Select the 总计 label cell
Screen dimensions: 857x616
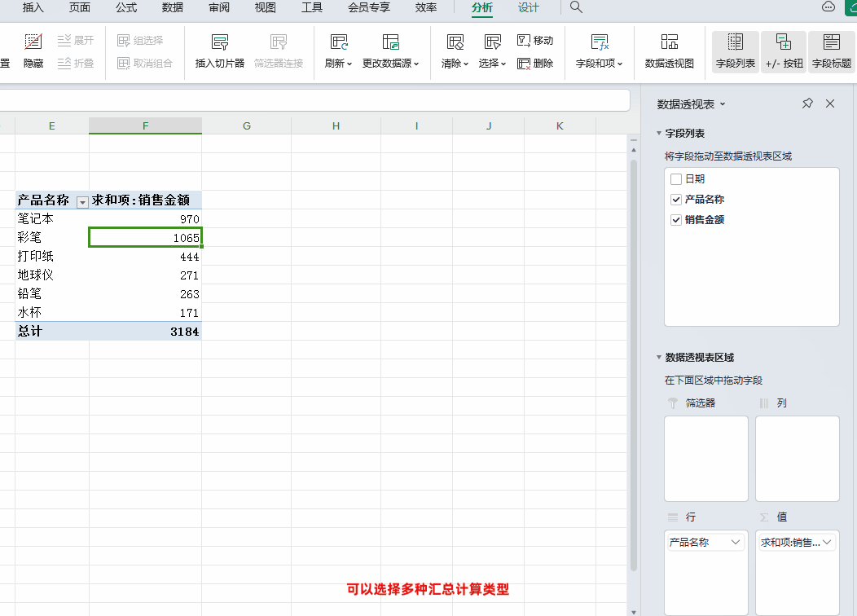52,332
